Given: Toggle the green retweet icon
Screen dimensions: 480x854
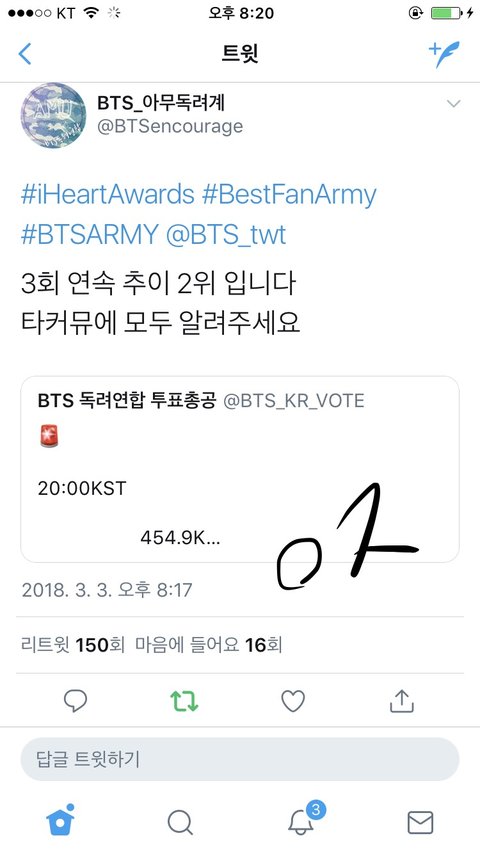Looking at the screenshot, I should [x=184, y=701].
